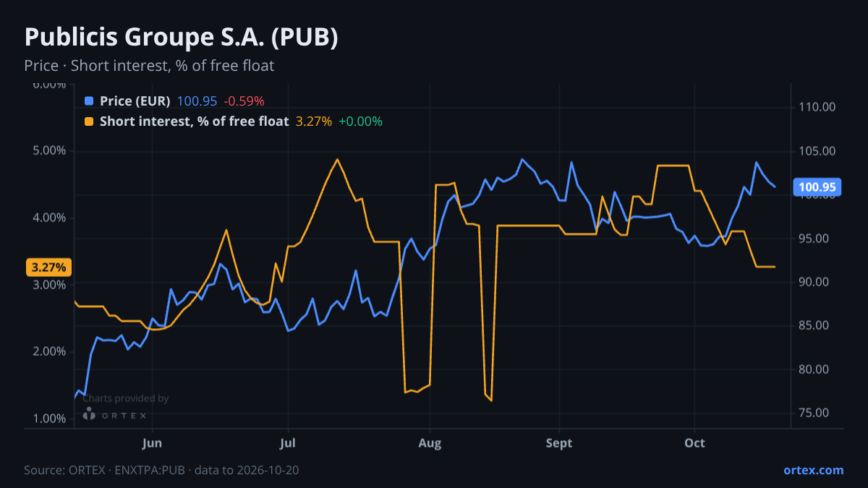Image resolution: width=868 pixels, height=488 pixels.
Task: Click the orange 3.27% tag on left axis
Action: click(x=48, y=267)
